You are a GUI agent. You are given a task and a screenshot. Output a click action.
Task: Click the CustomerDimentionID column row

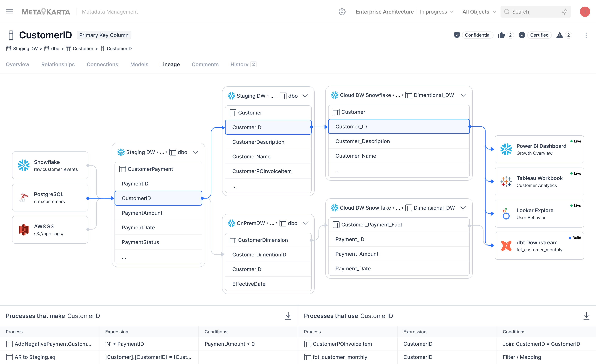coord(268,255)
